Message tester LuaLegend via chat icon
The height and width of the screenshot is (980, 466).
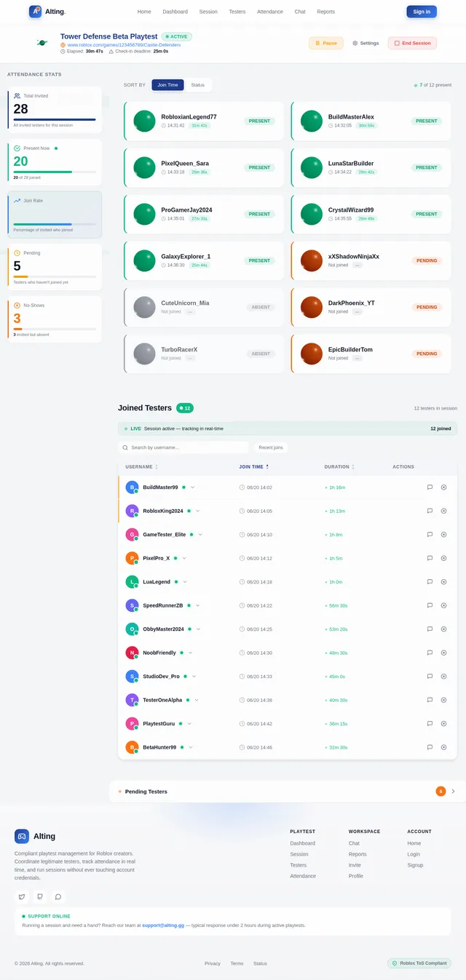430,582
